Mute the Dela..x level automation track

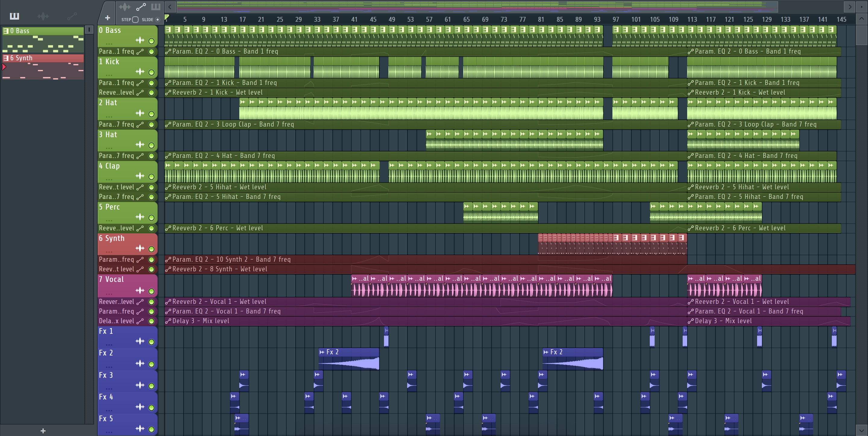pyautogui.click(x=151, y=321)
